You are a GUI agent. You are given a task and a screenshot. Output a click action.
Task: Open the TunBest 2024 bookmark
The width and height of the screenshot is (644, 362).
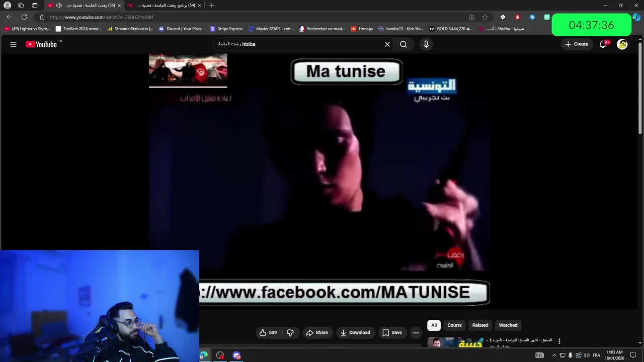(x=78, y=29)
